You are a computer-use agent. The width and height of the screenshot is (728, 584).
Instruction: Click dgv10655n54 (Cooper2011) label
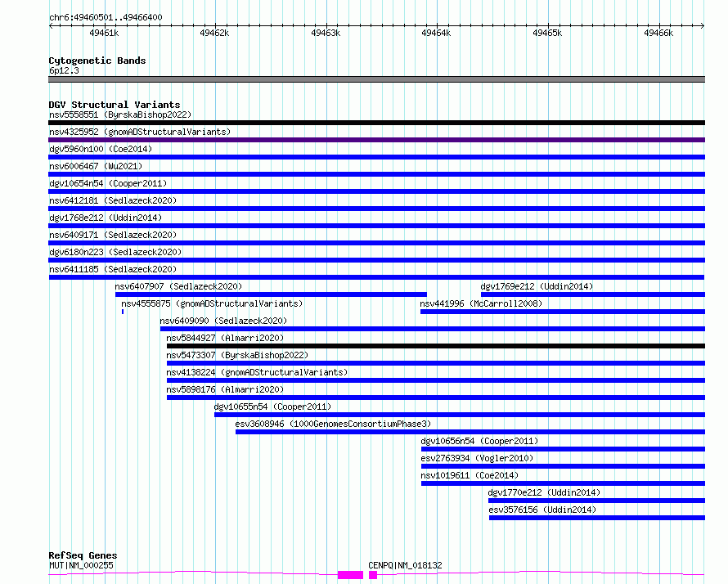[272, 407]
